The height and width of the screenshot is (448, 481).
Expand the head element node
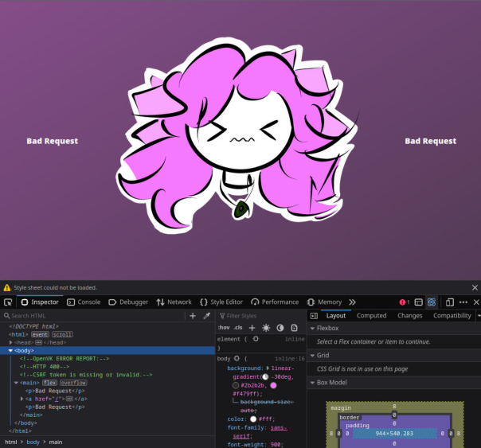pyautogui.click(x=10, y=342)
